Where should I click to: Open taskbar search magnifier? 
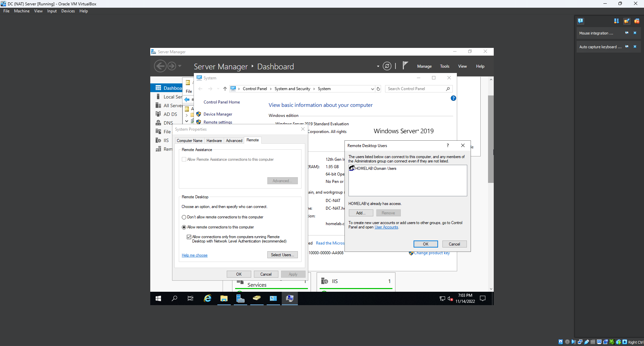point(174,298)
